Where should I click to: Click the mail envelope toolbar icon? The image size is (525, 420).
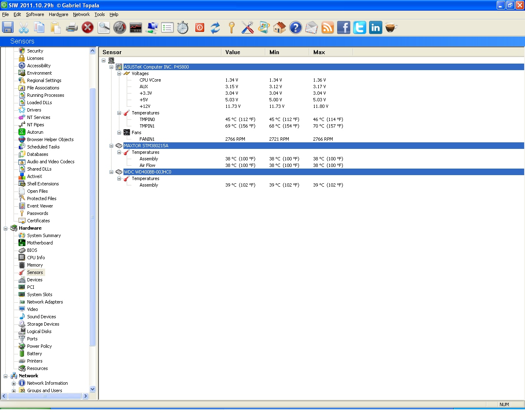[312, 27]
